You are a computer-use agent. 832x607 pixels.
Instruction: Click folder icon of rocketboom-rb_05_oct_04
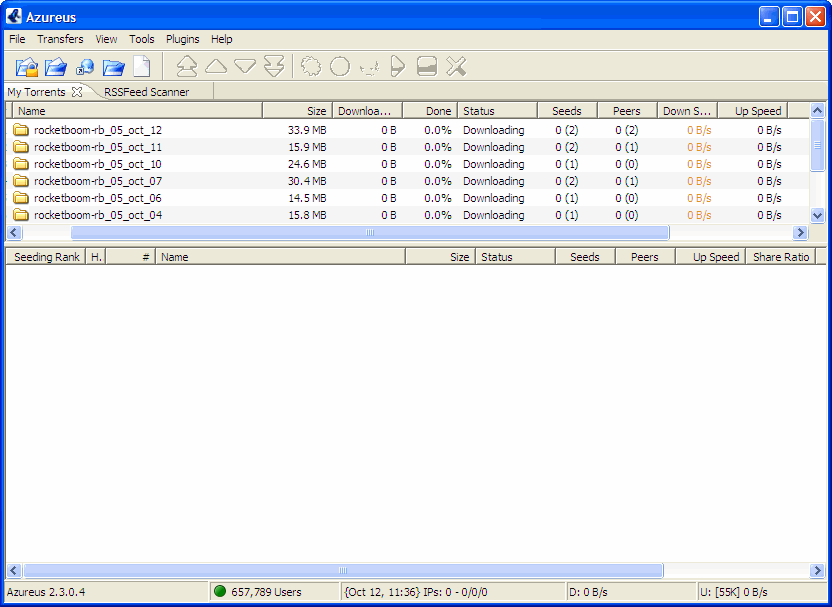[21, 215]
